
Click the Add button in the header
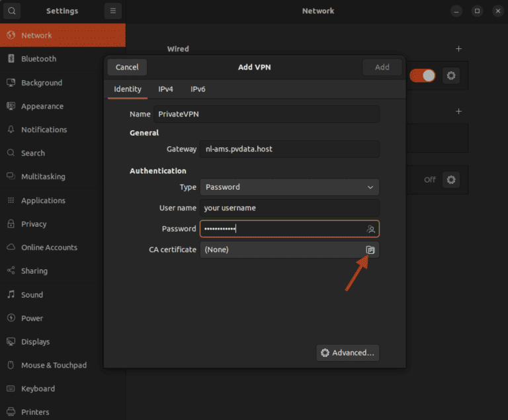click(x=382, y=67)
